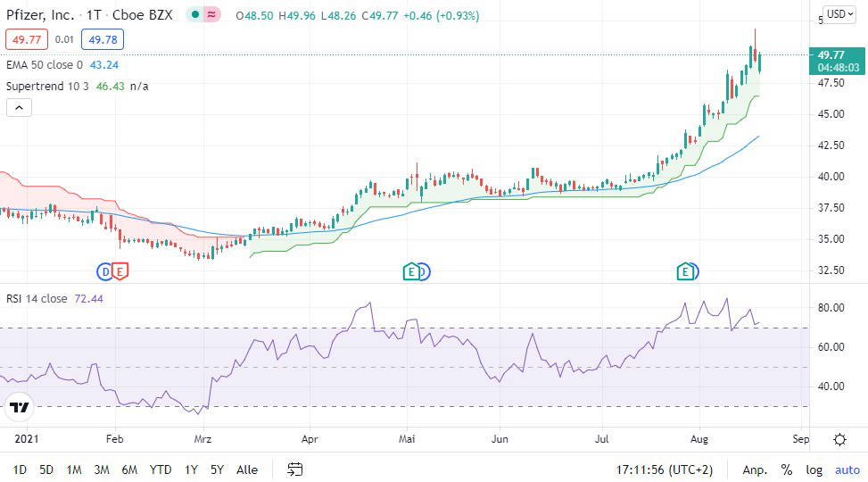
Task: Click the 1T interval label in title
Action: [x=94, y=15]
